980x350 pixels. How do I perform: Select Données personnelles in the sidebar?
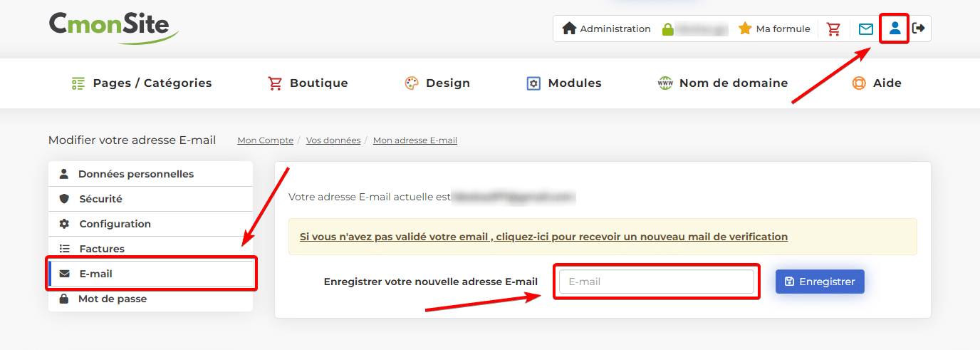(150, 174)
